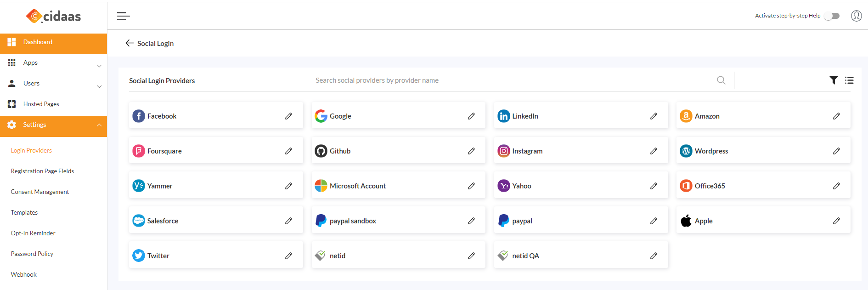Expand the Apps menu chevron

[99, 66]
